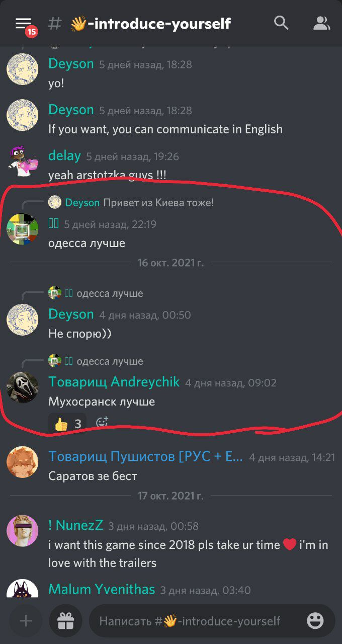This screenshot has width=342, height=644.
Task: Tap the introduce-yourself channel title
Action: (x=151, y=23)
